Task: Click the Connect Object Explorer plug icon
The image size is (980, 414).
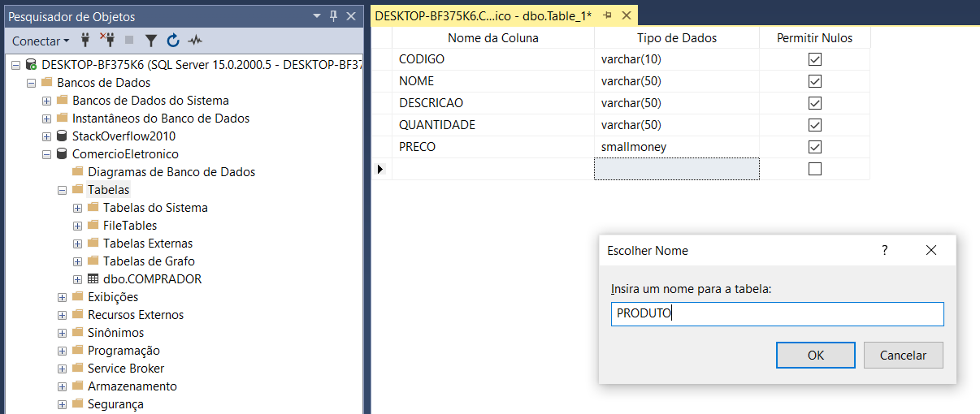Action: point(85,40)
